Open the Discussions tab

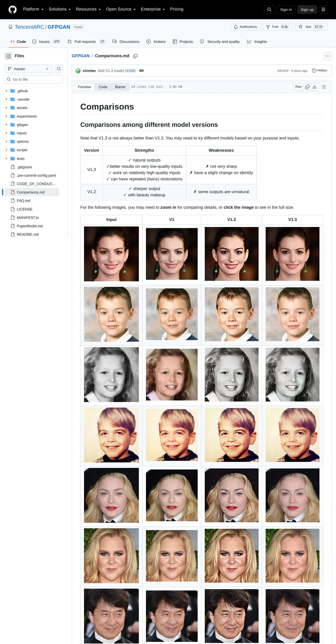pyautogui.click(x=126, y=41)
